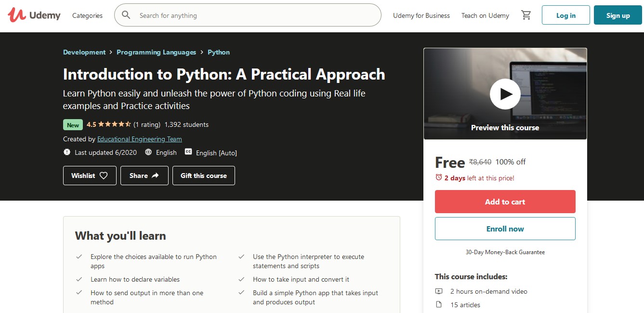Click the Share button

tap(144, 176)
